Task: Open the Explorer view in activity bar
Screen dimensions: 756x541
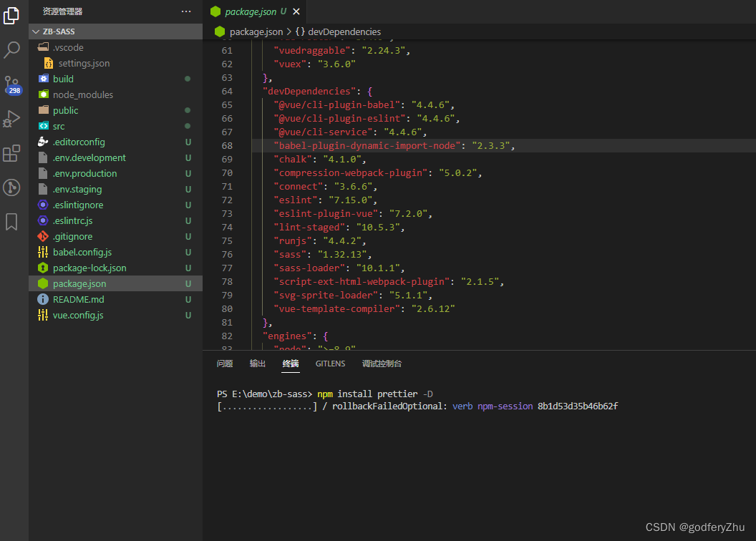Action: pos(11,15)
